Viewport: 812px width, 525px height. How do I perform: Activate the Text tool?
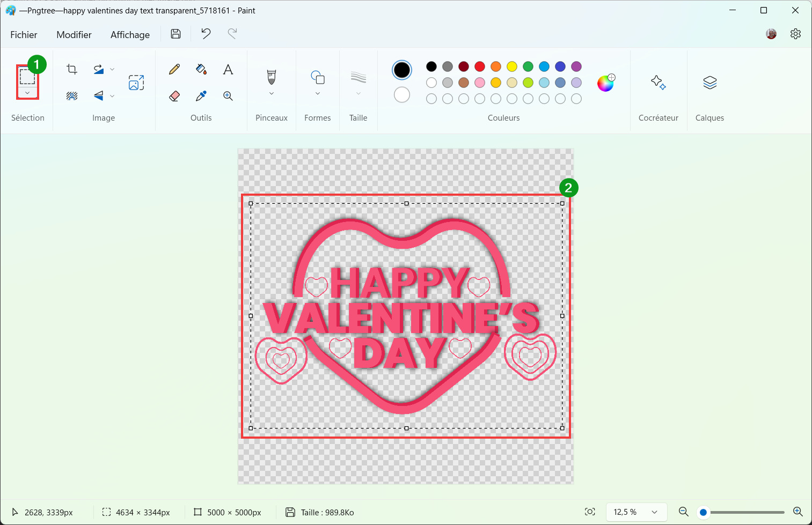click(228, 69)
